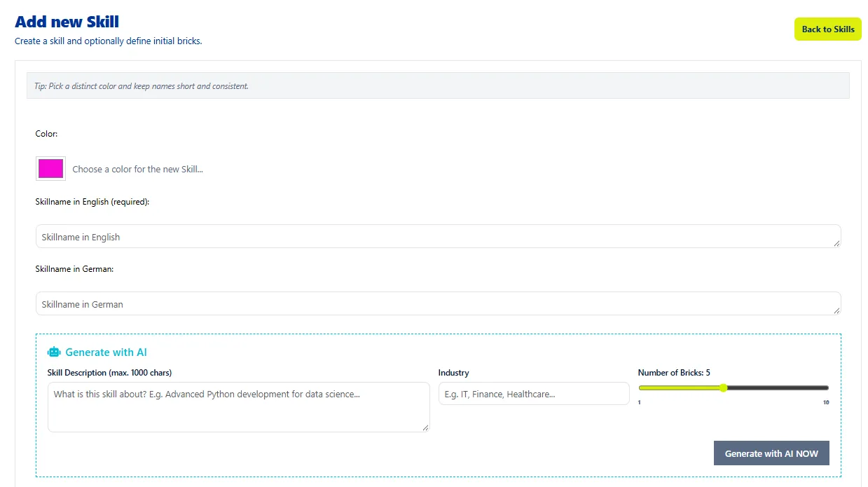The height and width of the screenshot is (487, 868).
Task: Click the "Generate with AI" section heading
Action: 106,352
